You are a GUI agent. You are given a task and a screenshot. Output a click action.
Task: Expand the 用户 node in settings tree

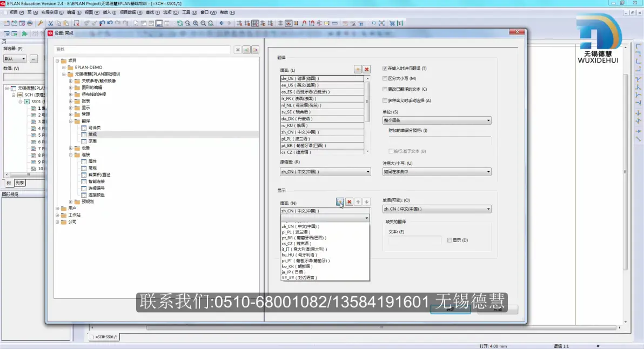[57, 208]
